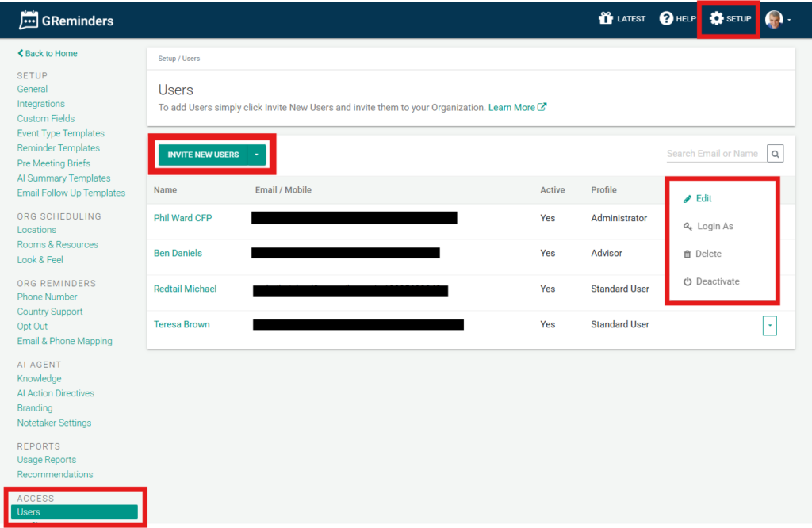The image size is (812, 528).
Task: Select Delete in the user action menu
Action: [x=708, y=254]
